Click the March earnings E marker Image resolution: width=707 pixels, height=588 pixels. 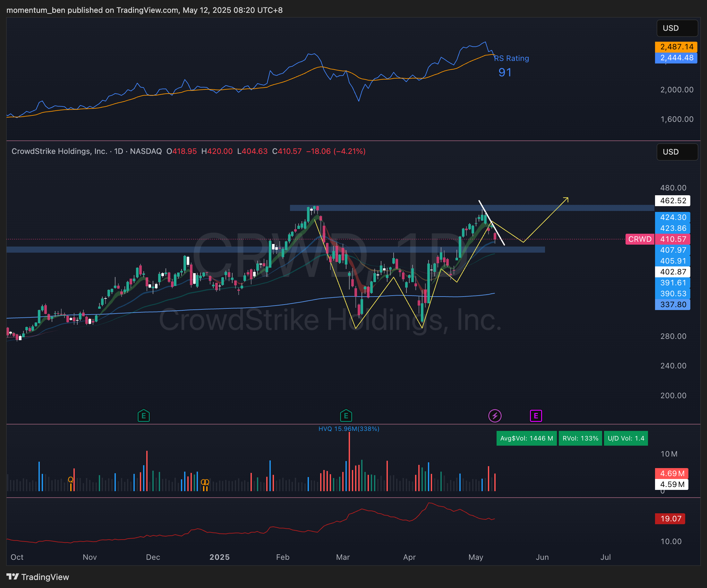point(346,416)
